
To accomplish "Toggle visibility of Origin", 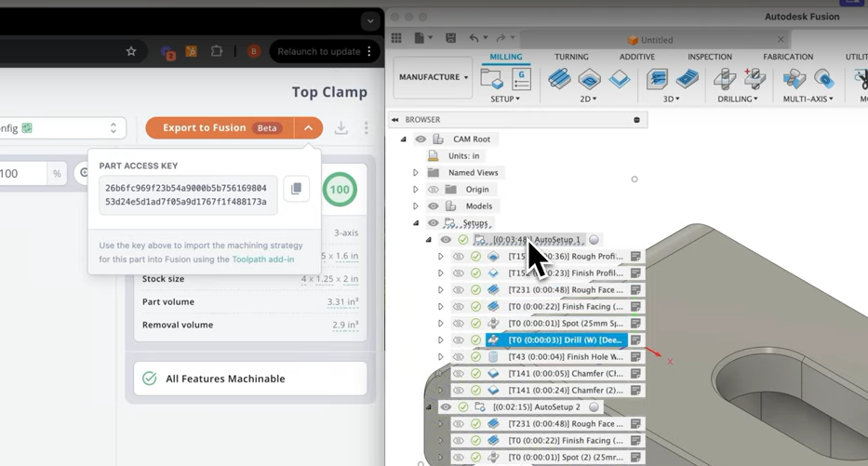I will [433, 189].
